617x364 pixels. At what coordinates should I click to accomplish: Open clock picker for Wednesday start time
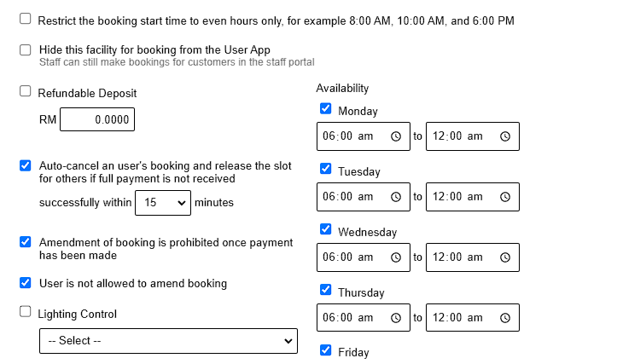tap(395, 257)
